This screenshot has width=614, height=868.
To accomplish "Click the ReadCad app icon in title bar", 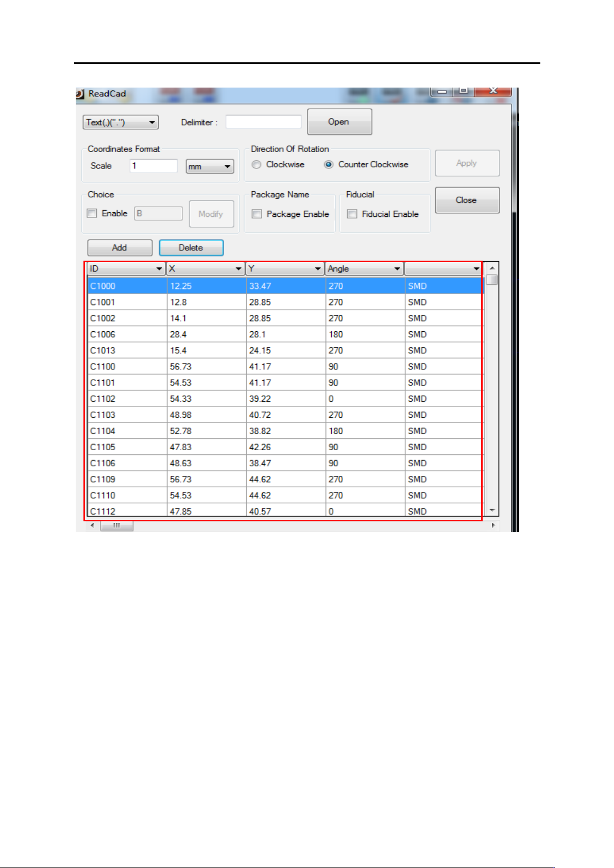I will click(x=79, y=94).
